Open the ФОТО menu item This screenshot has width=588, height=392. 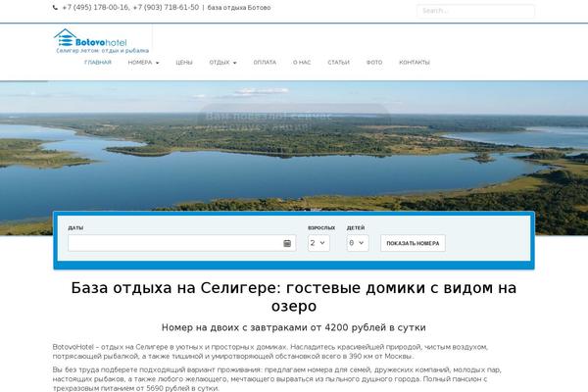[x=374, y=63]
